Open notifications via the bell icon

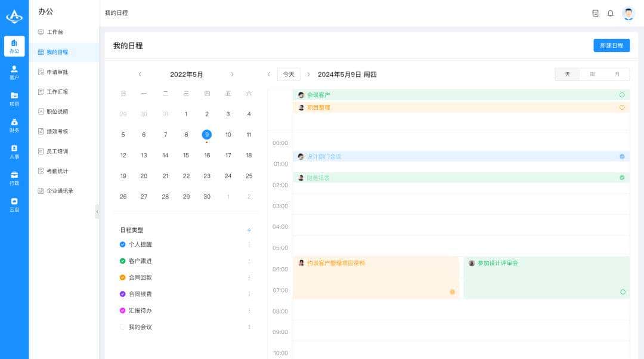coord(610,13)
